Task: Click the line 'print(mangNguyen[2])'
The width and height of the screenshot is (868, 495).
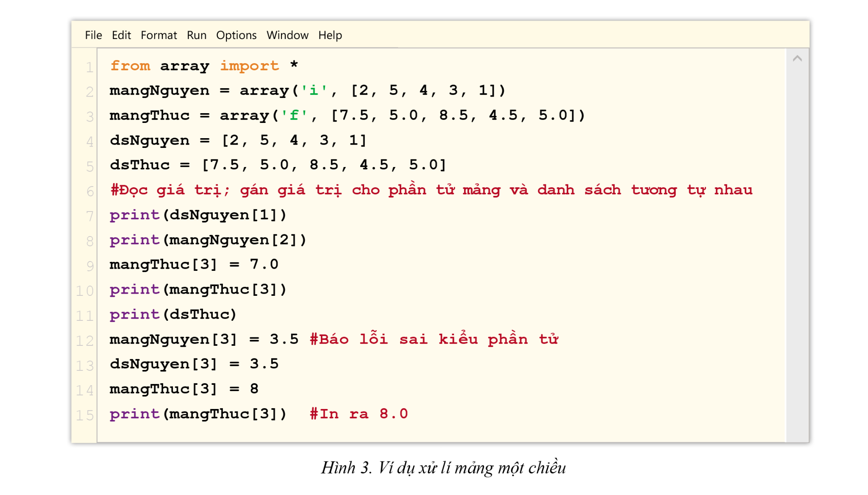Action: click(208, 239)
